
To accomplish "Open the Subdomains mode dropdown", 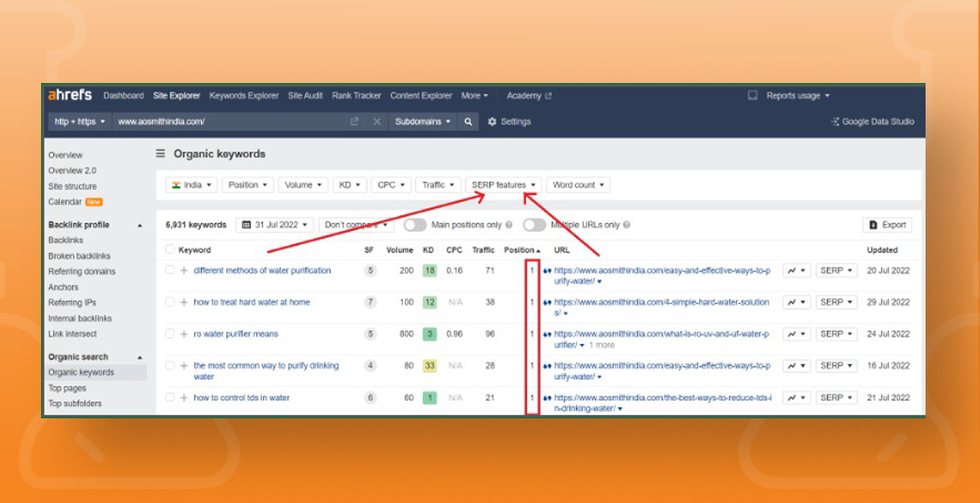I will pyautogui.click(x=423, y=122).
